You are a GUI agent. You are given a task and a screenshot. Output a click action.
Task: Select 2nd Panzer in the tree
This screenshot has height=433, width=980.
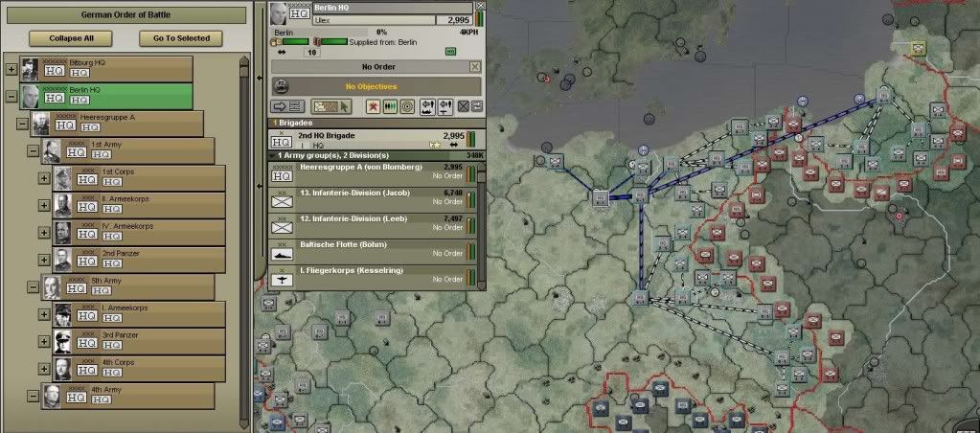coord(139,260)
